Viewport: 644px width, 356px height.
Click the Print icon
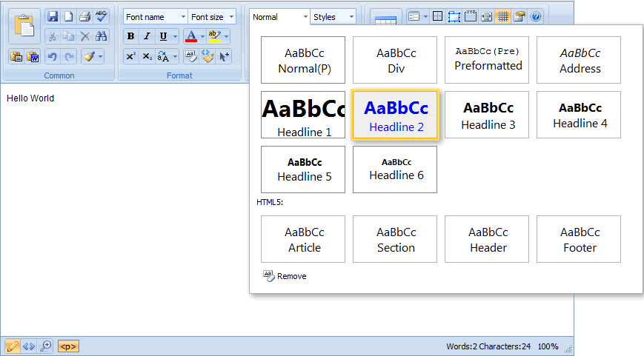pos(84,16)
